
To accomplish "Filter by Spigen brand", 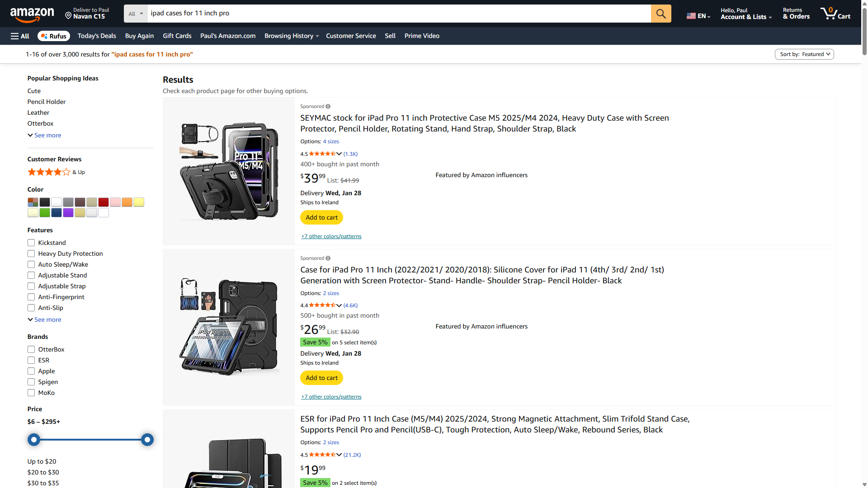I will point(31,382).
